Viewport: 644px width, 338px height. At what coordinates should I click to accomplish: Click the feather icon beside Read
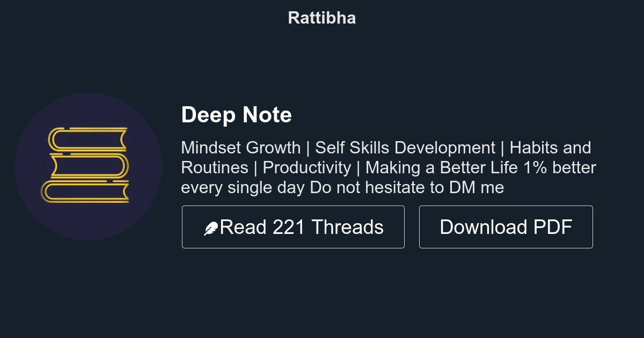211,229
